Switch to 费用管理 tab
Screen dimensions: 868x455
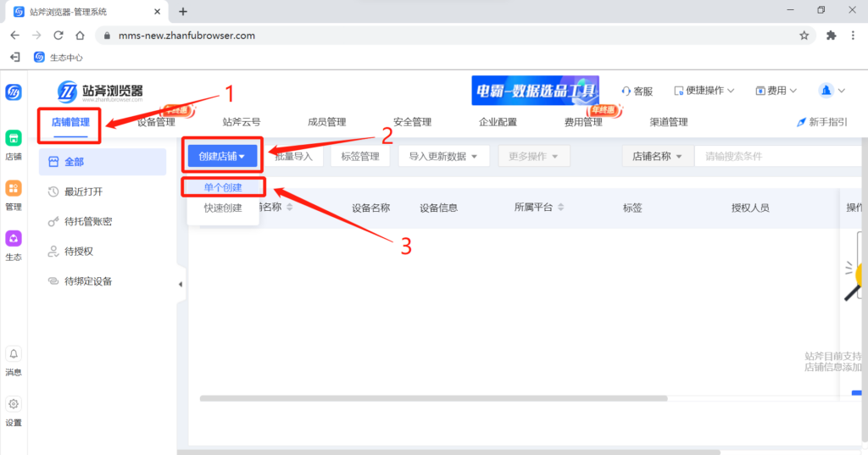coord(583,122)
